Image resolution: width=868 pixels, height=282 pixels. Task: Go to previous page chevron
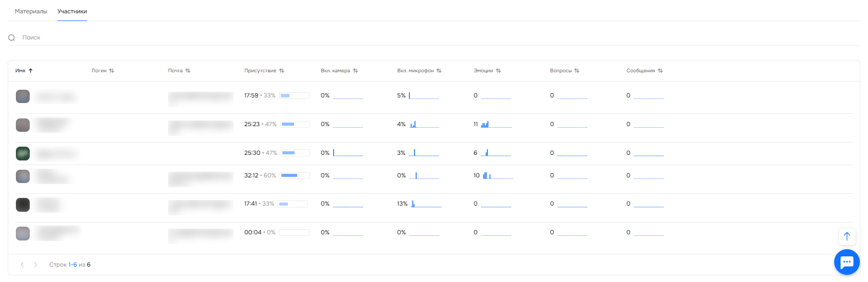coord(22,265)
